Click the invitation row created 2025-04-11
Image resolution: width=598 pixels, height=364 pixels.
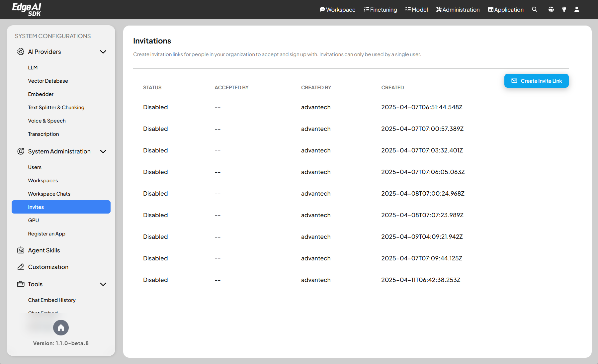[x=351, y=280]
